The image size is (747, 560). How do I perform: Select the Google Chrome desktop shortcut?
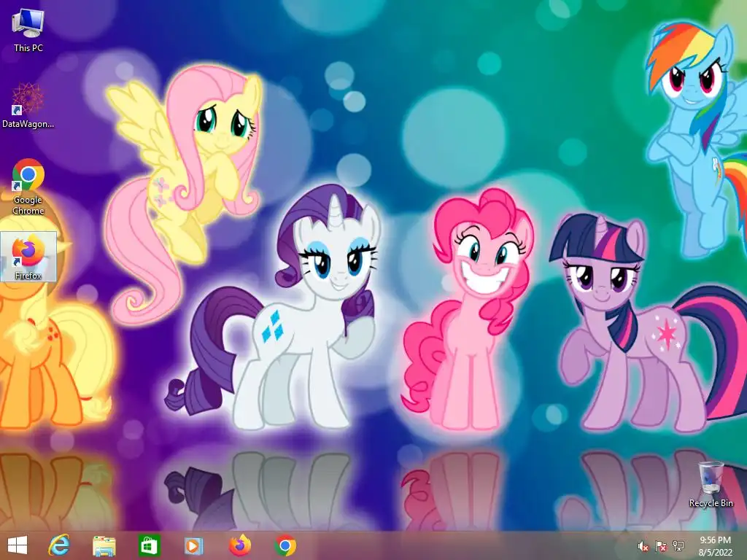click(x=28, y=187)
